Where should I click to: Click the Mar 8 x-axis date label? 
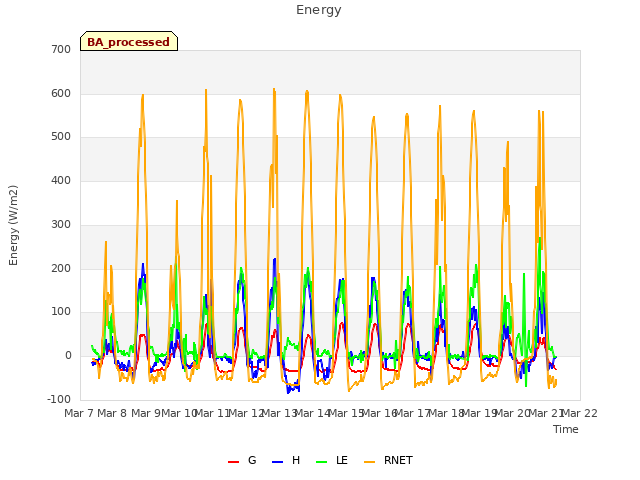tap(112, 413)
